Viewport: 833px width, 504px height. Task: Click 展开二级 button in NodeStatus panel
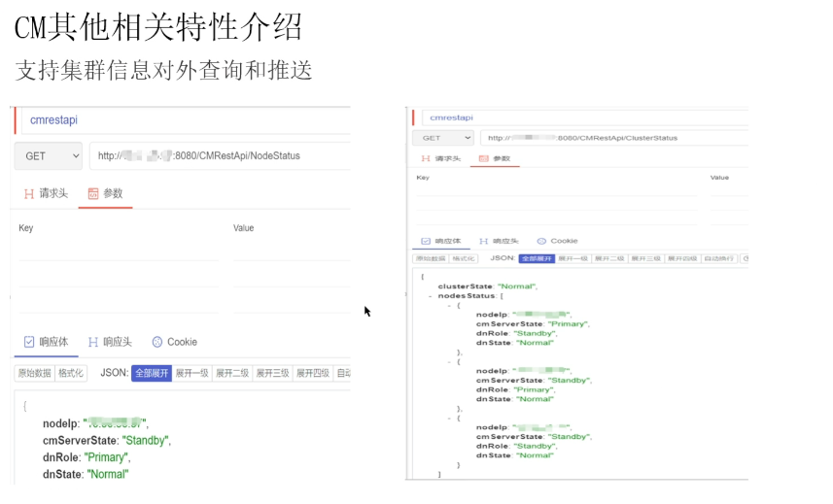(x=232, y=374)
